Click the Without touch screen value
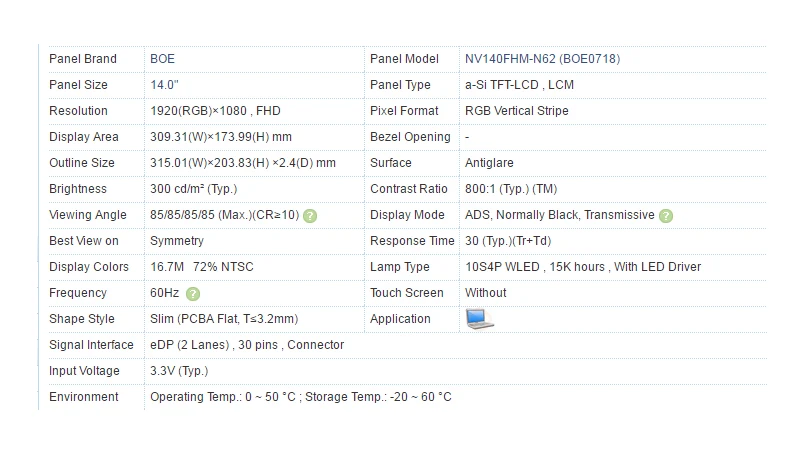 [x=485, y=293]
